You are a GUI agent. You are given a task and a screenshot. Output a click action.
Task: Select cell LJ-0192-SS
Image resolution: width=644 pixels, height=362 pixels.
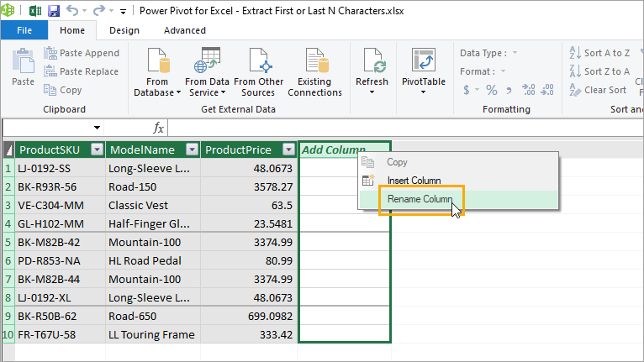coord(60,168)
